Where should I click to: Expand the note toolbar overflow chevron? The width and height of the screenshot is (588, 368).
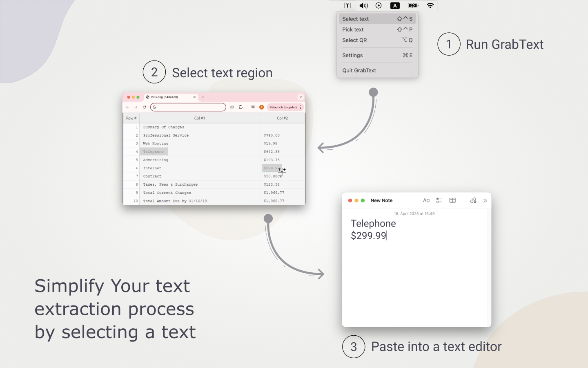click(486, 200)
